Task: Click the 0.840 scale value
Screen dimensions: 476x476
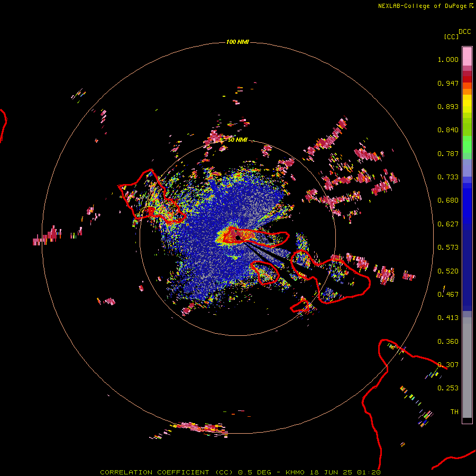Action: coord(448,130)
